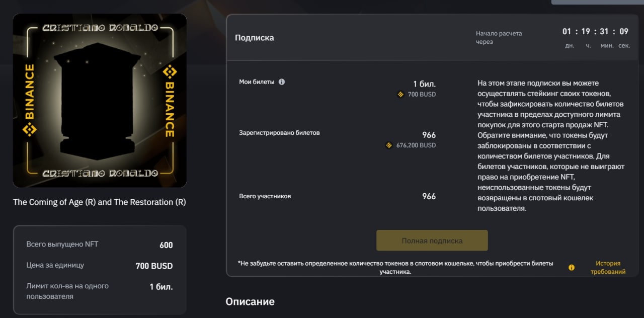Image resolution: width=644 pixels, height=318 pixels.
Task: Click the days value in the countdown timer
Action: (567, 32)
